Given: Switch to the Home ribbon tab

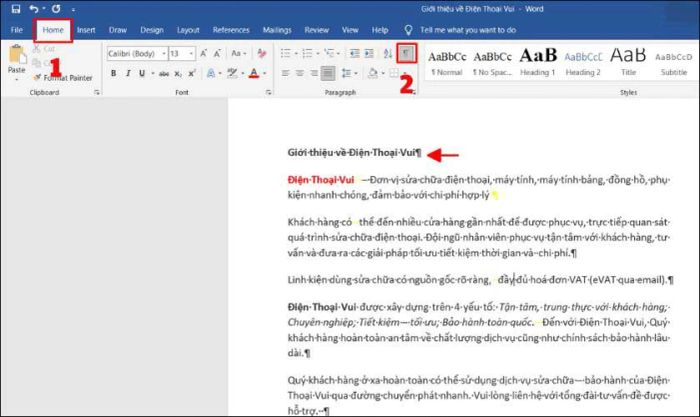Looking at the screenshot, I should pyautogui.click(x=53, y=30).
